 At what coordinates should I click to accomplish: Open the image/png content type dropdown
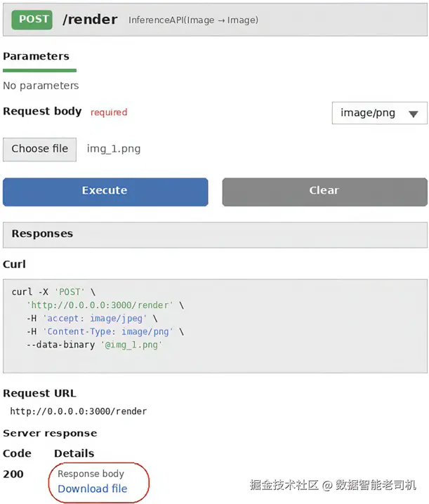(x=379, y=113)
